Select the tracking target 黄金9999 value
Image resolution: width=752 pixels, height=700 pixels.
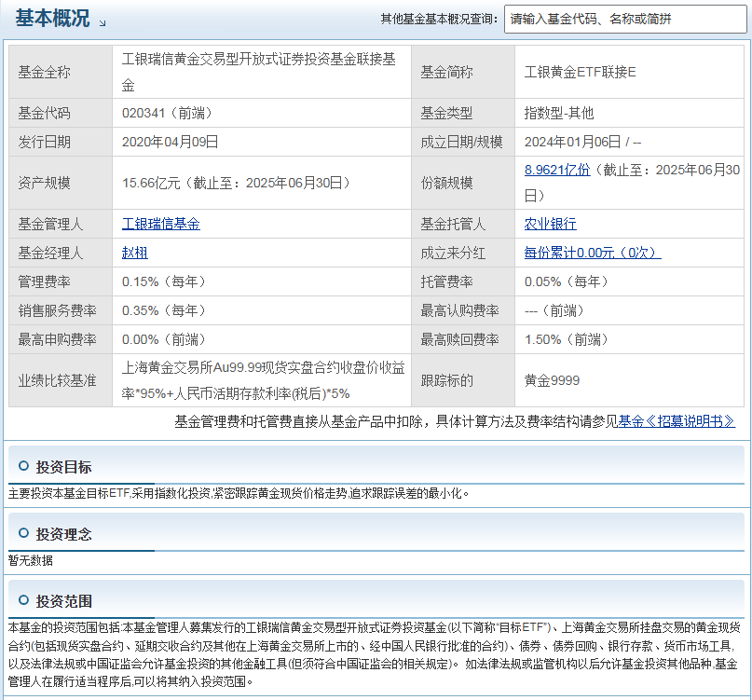[552, 380]
